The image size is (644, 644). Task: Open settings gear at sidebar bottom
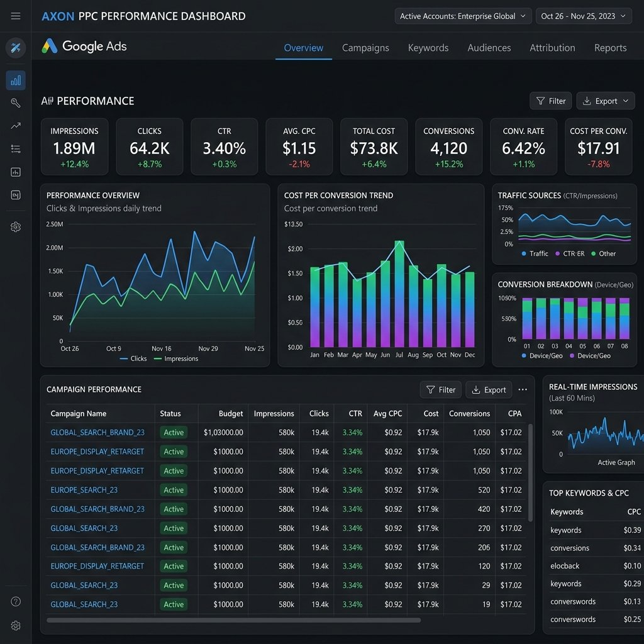pos(16,626)
